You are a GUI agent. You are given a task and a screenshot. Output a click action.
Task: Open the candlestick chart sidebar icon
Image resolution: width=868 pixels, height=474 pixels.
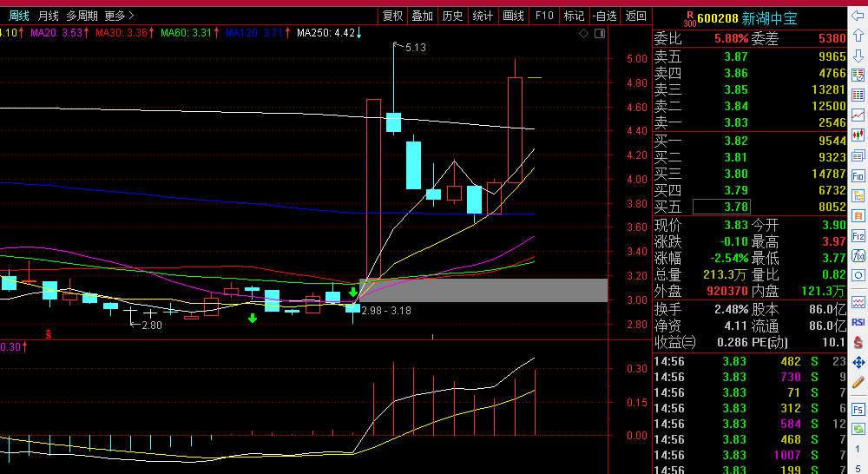858,135
